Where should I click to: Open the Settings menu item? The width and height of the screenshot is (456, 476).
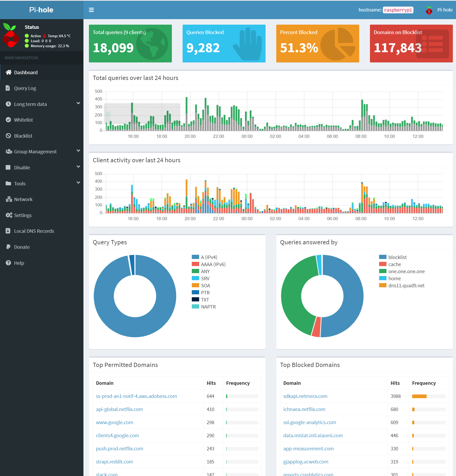(42, 215)
